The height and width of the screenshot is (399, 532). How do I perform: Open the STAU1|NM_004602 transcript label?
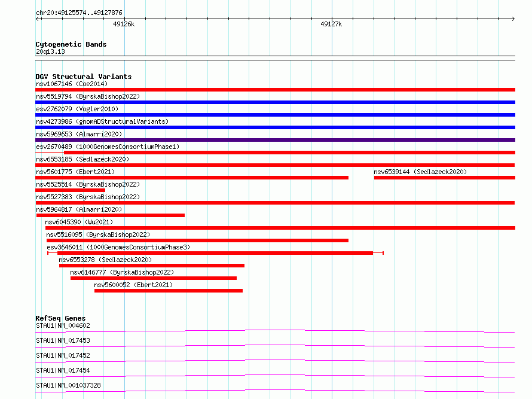63,325
